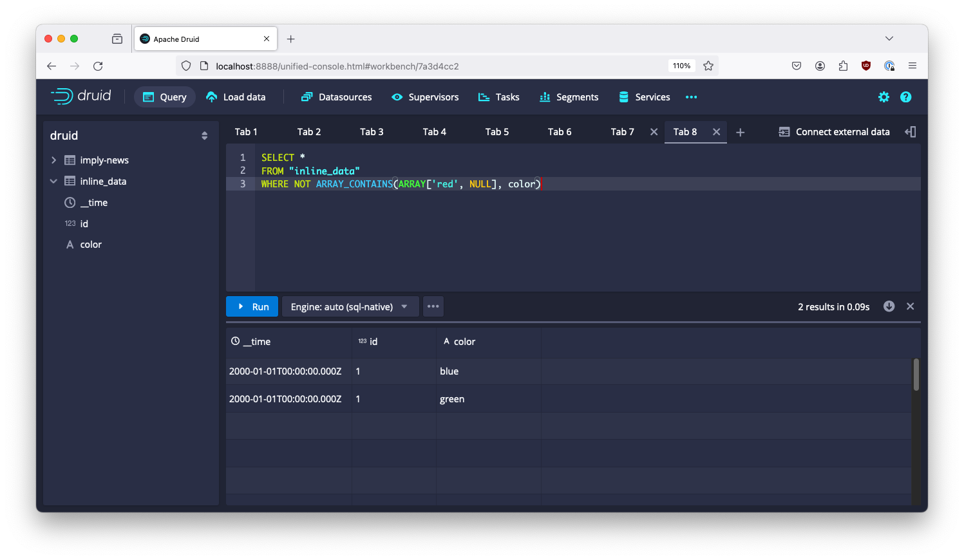Run the current SQL query
964x560 pixels.
[x=252, y=306]
